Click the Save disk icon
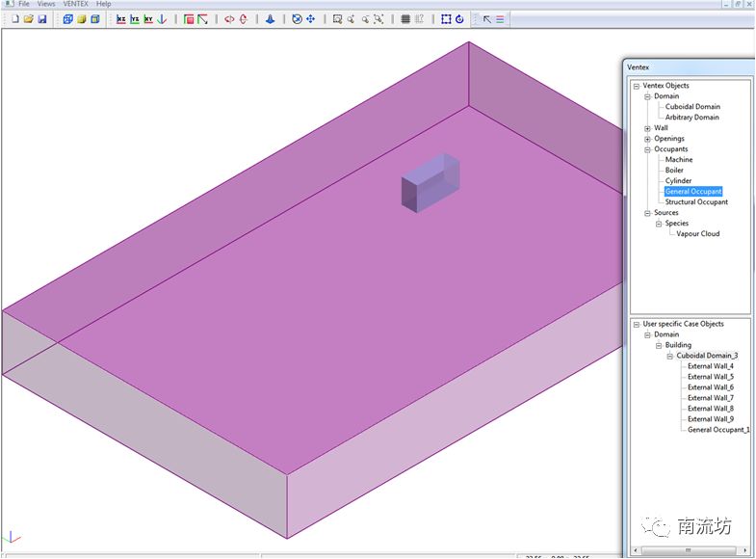 click(42, 19)
